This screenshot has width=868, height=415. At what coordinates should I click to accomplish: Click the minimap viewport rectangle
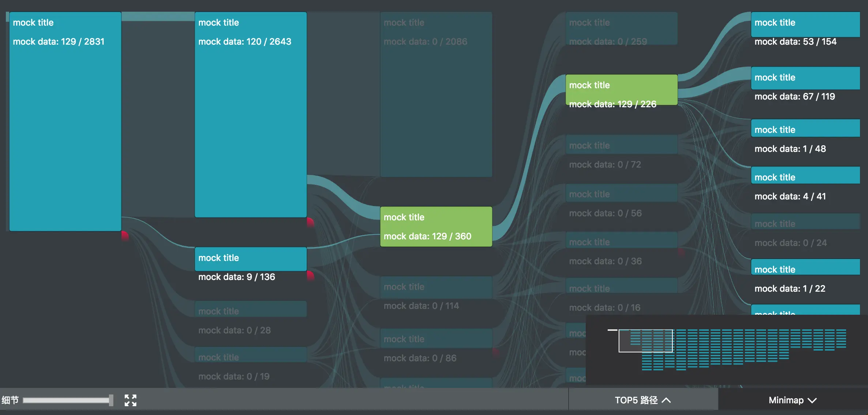(645, 341)
